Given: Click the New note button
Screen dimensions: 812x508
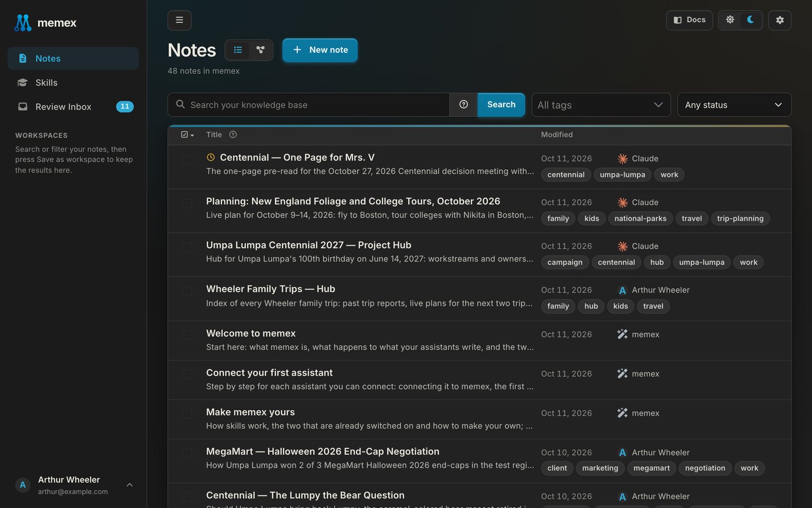Looking at the screenshot, I should (320, 50).
